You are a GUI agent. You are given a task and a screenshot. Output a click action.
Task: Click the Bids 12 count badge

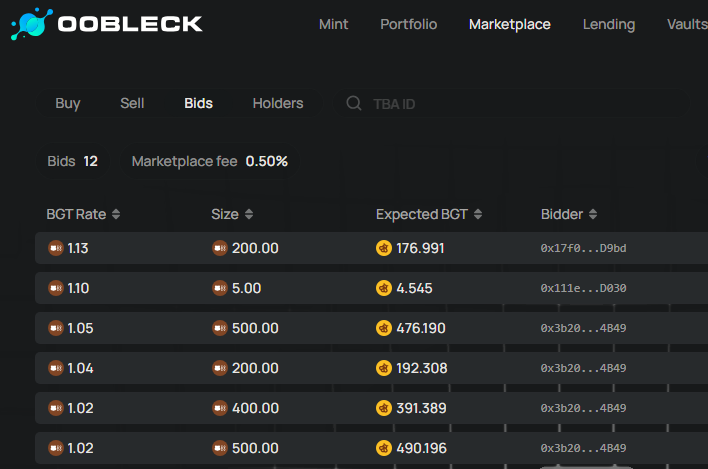(72, 161)
